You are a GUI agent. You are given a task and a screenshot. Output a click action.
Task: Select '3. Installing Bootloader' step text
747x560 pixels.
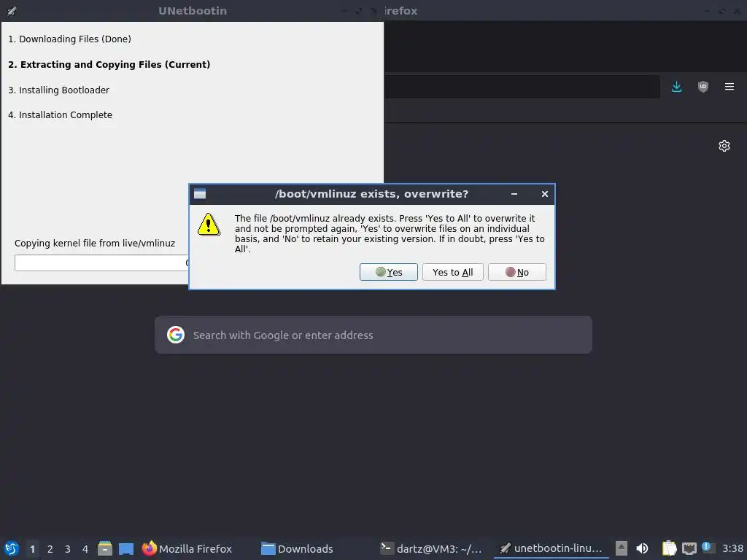[x=58, y=90]
